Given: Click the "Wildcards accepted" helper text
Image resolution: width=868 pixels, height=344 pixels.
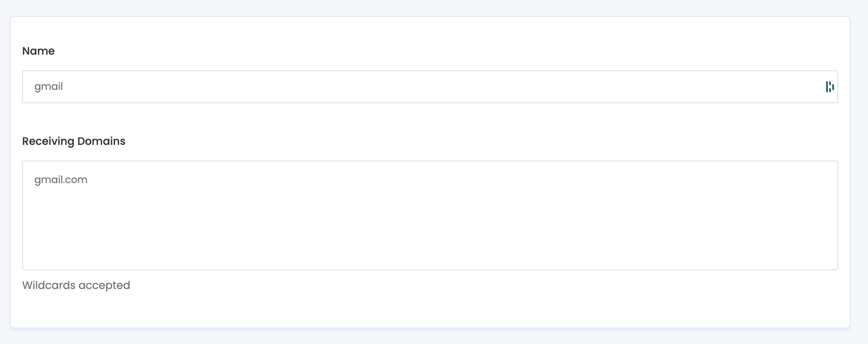Looking at the screenshot, I should [x=76, y=285].
